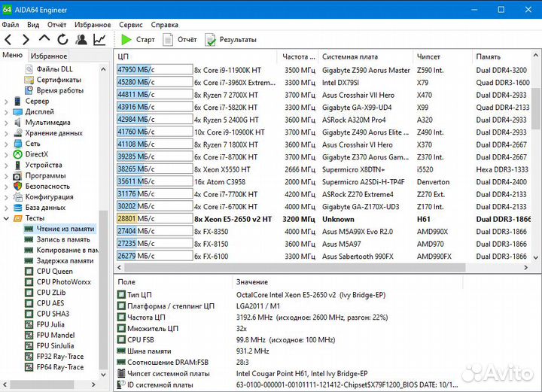The height and width of the screenshot is (392, 542).
Task: Click the Forward navigation arrow
Action: [x=26, y=40]
